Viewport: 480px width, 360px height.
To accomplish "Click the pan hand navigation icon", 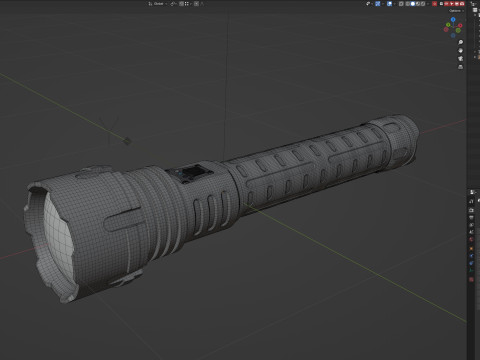I will (x=460, y=50).
